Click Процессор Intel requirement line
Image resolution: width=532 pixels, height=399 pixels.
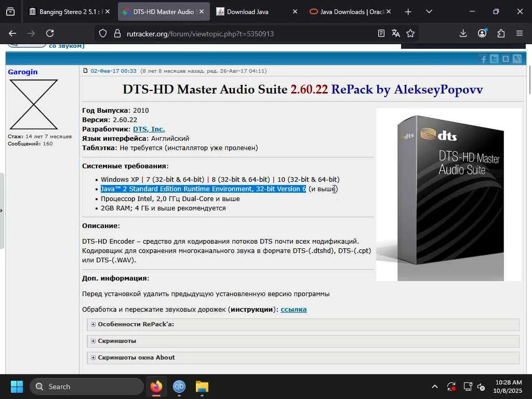click(170, 199)
